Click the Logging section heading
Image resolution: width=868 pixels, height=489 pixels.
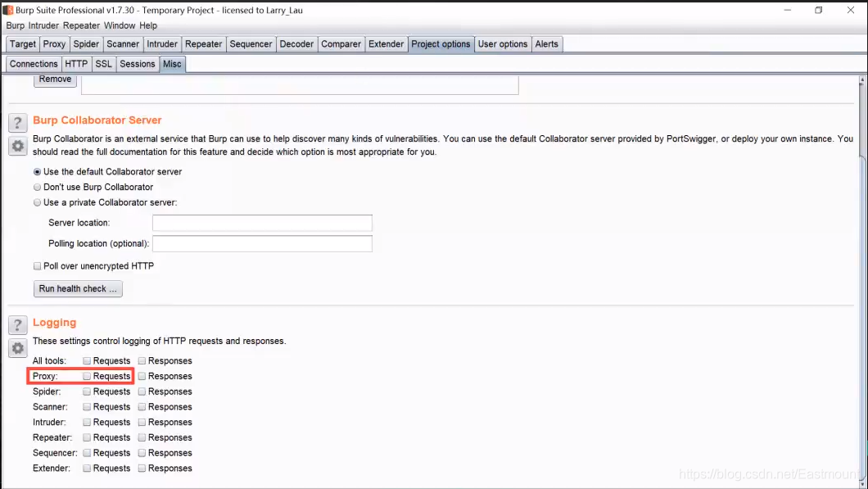coord(55,323)
